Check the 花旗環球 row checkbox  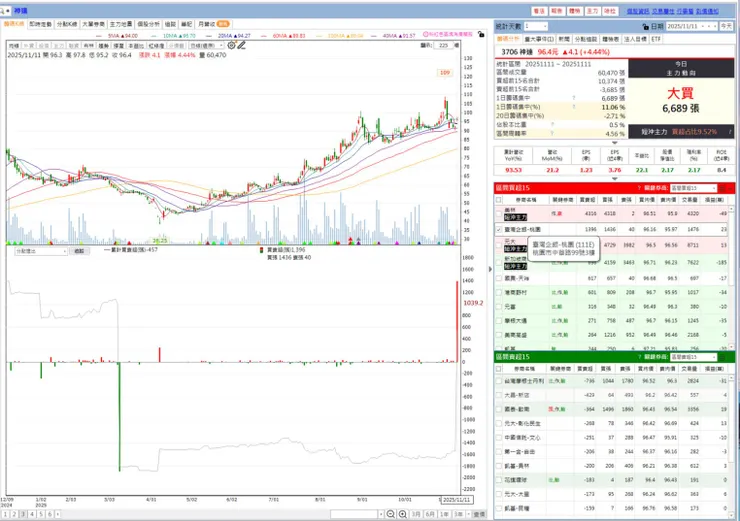(x=499, y=480)
